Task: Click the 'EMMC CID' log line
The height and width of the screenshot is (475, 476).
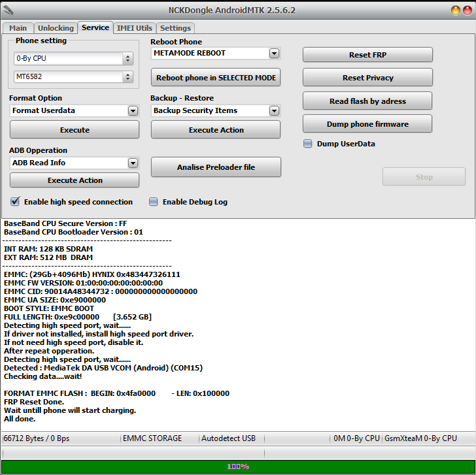Action: 101,291
